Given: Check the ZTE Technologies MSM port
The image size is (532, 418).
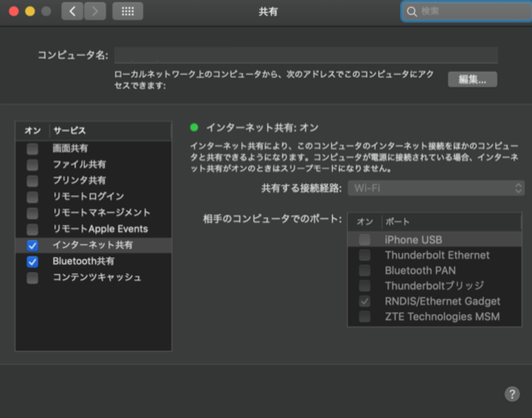Looking at the screenshot, I should (x=364, y=317).
